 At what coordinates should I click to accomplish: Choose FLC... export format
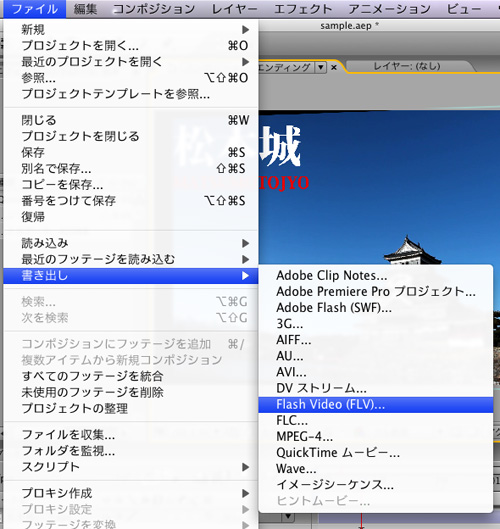pos(376,421)
